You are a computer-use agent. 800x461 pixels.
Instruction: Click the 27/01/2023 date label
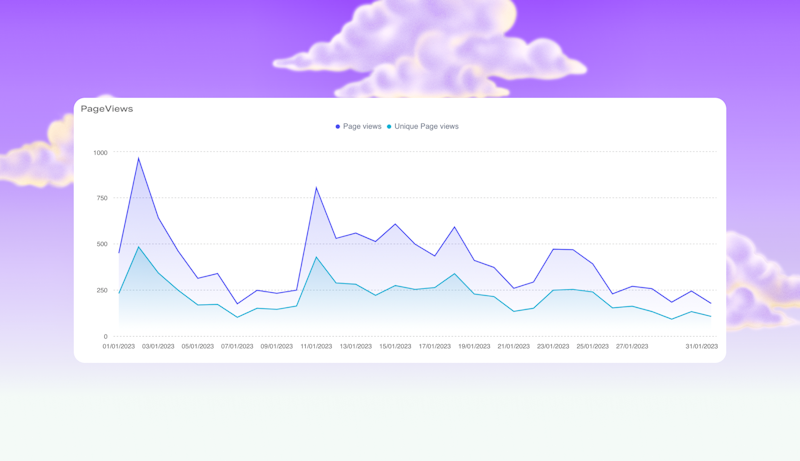(632, 346)
